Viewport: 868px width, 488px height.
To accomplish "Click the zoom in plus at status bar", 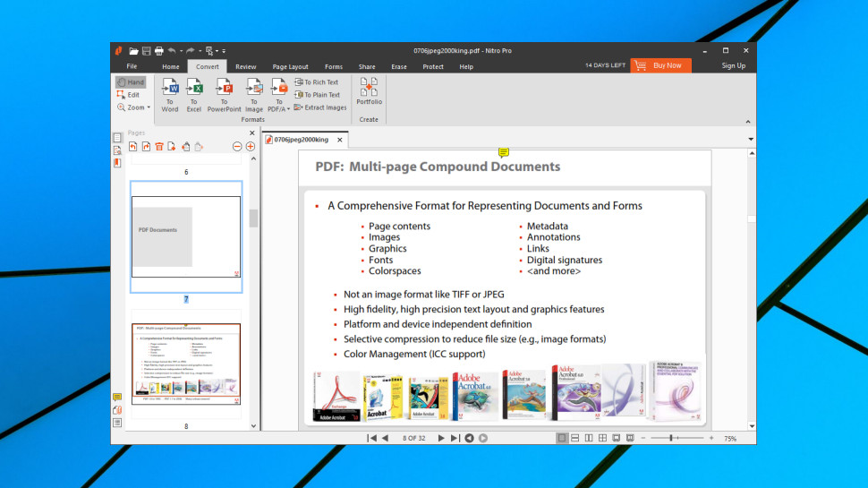I will pos(711,438).
